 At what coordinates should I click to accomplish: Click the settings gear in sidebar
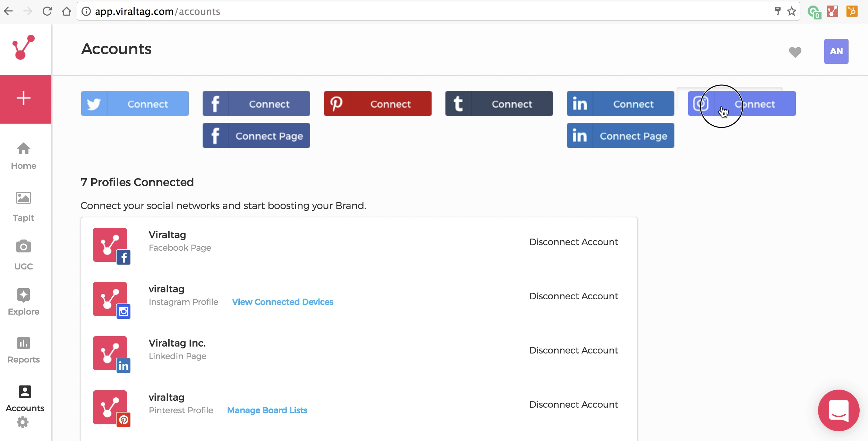[23, 422]
